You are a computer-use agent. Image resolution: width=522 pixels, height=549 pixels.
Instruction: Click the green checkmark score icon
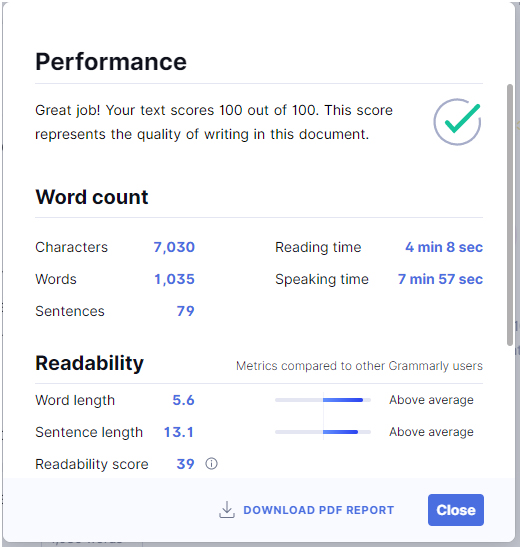click(457, 122)
